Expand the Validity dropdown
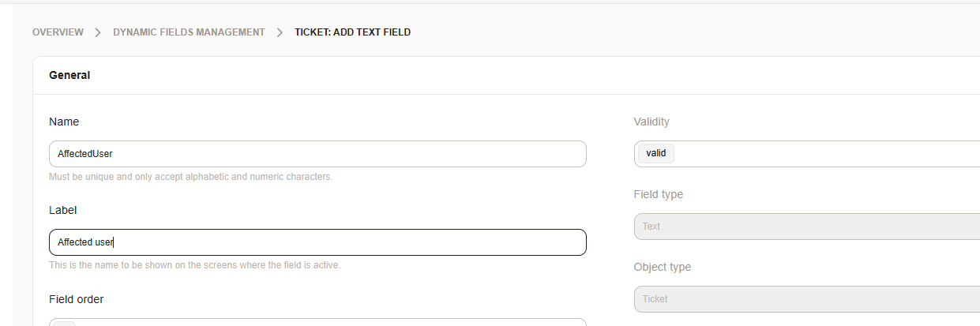 click(821, 154)
